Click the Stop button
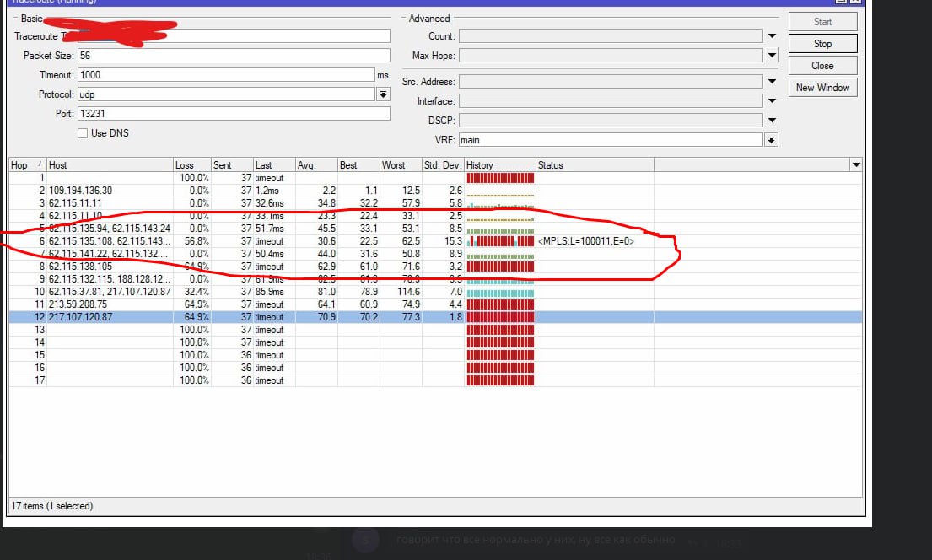The height and width of the screenshot is (560, 932). point(822,43)
